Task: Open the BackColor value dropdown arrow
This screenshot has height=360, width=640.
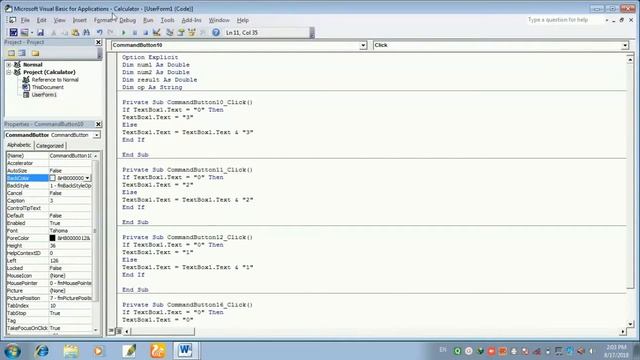Action: [x=87, y=178]
